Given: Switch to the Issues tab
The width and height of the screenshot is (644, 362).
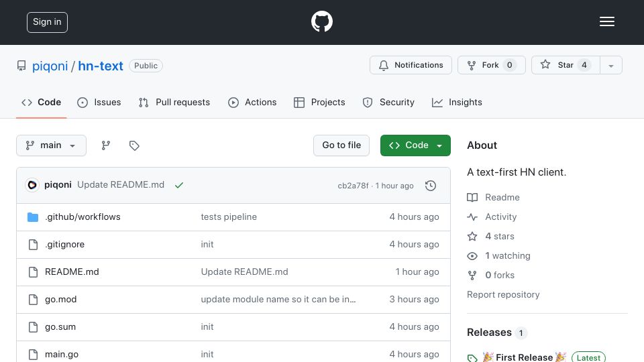Looking at the screenshot, I should [x=99, y=102].
